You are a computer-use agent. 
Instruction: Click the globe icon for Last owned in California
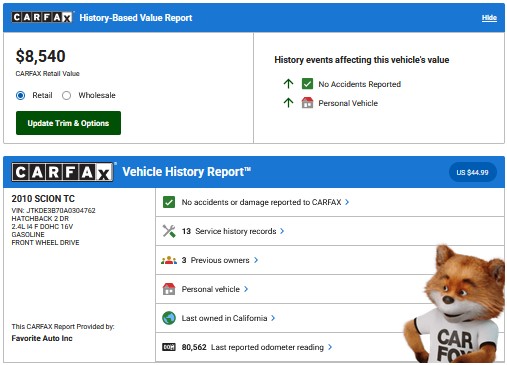pyautogui.click(x=169, y=318)
